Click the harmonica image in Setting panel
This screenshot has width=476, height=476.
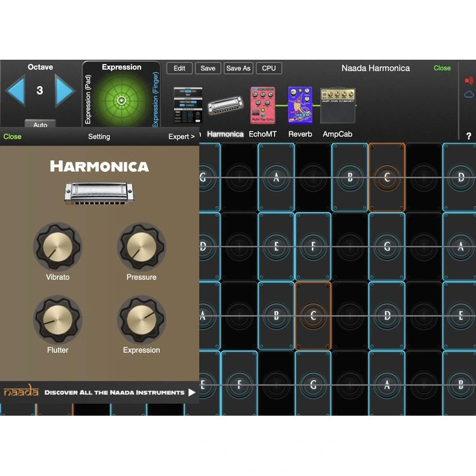pyautogui.click(x=100, y=194)
